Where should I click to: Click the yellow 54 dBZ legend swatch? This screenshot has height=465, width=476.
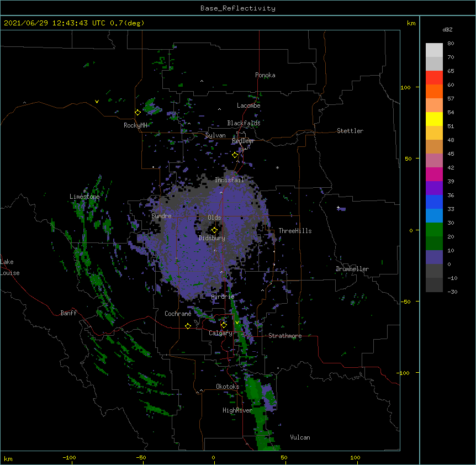[434, 119]
